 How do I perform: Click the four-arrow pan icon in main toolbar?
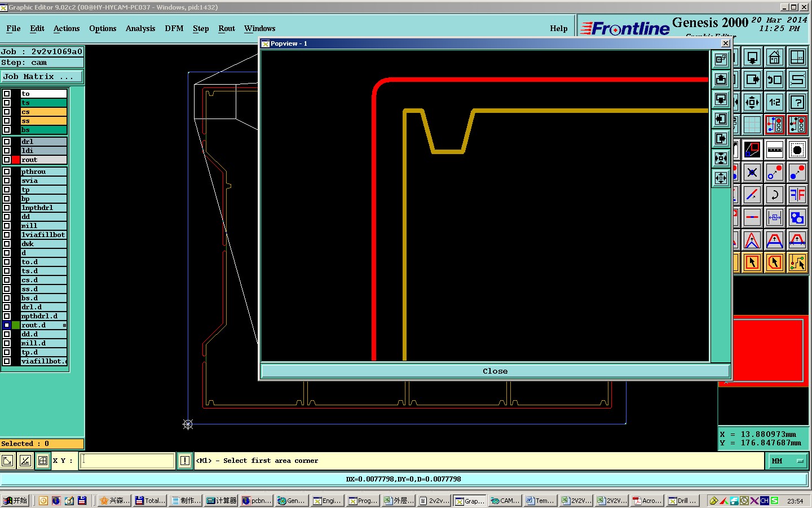pyautogui.click(x=752, y=102)
